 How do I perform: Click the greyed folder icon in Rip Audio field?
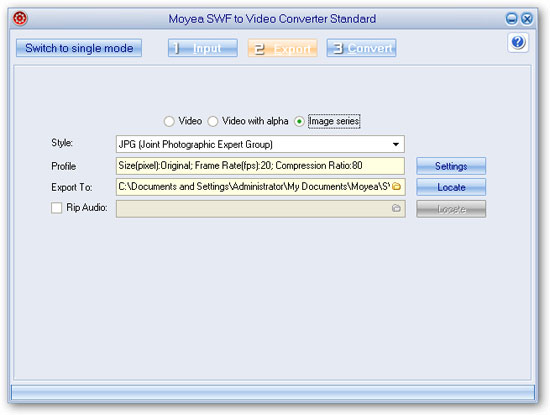396,208
